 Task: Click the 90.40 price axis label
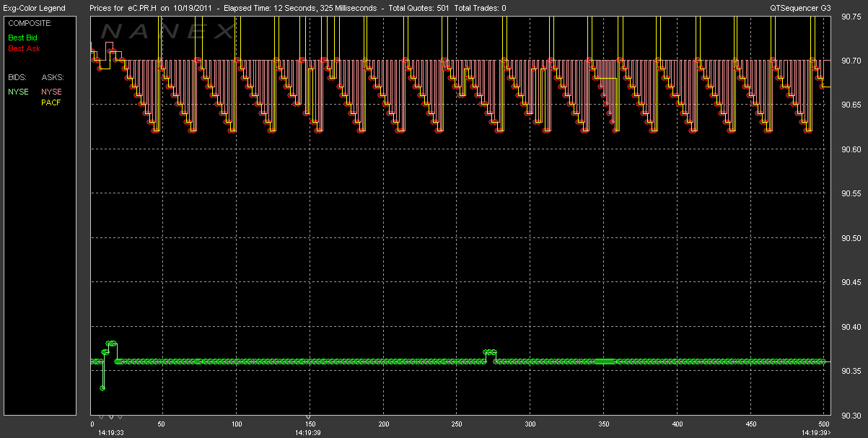coord(851,327)
